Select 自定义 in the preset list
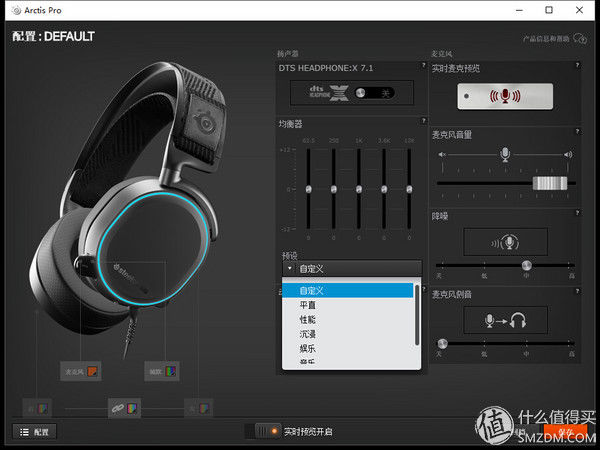600x450 pixels. (347, 290)
